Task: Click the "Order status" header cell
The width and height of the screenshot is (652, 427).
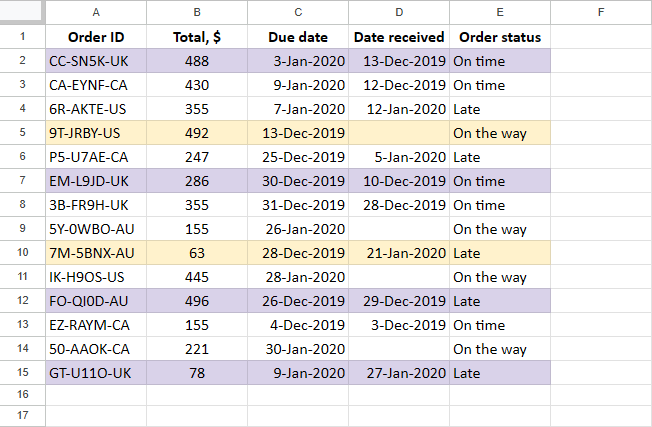Action: (500, 37)
